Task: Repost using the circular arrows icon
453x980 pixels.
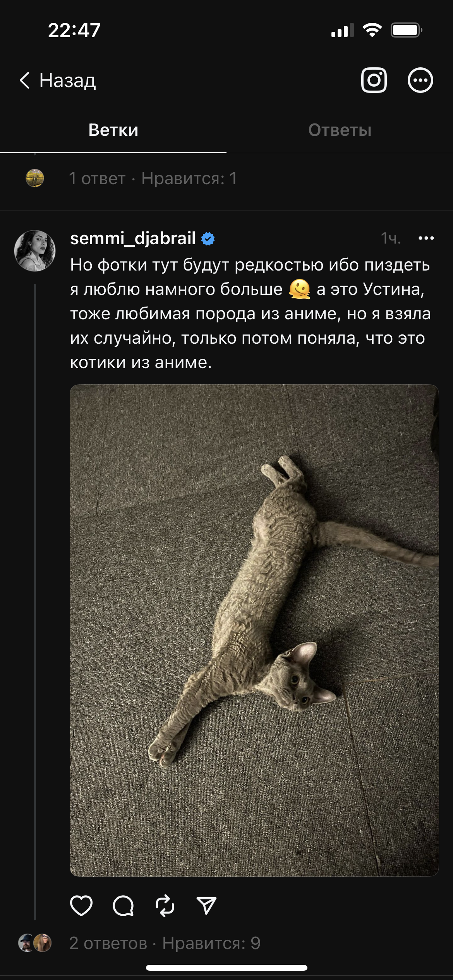Action: pos(165,906)
